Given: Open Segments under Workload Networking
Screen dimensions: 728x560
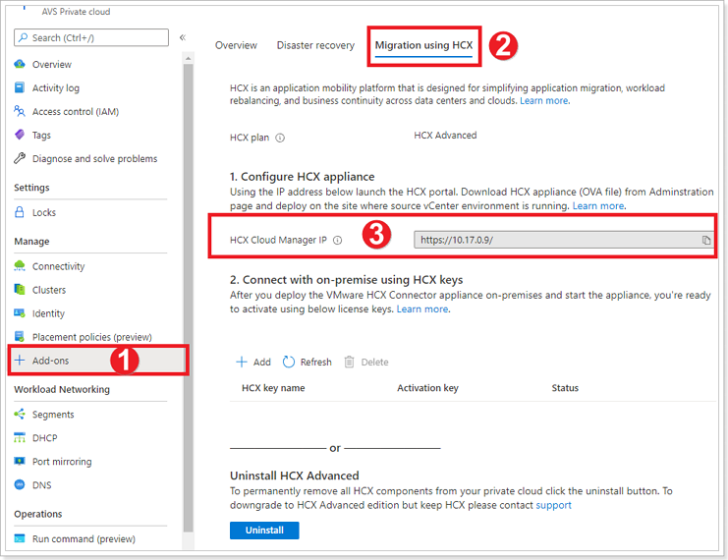Looking at the screenshot, I should pyautogui.click(x=53, y=415).
